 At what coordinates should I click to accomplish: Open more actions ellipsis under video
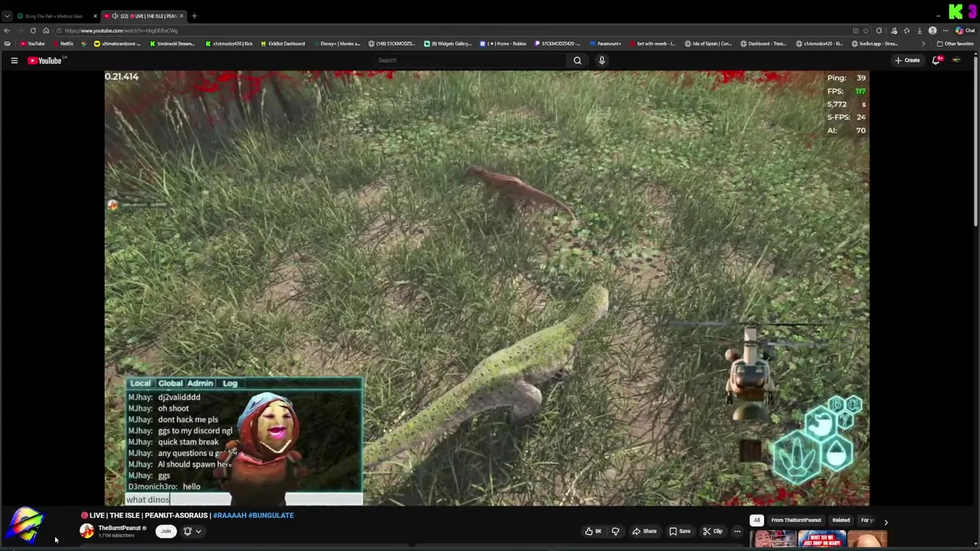click(x=737, y=531)
